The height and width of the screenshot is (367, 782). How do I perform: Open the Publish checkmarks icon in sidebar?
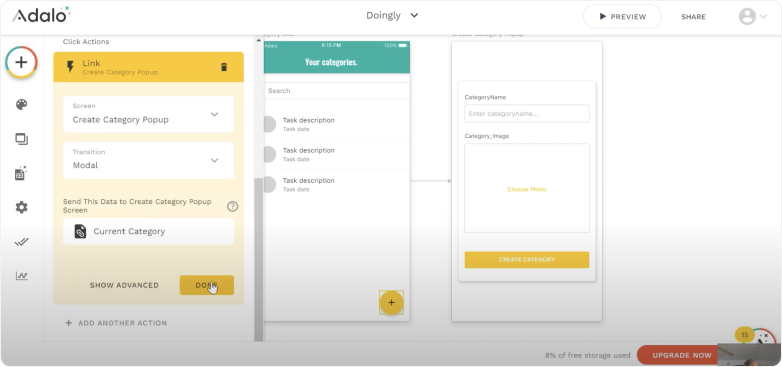click(21, 242)
